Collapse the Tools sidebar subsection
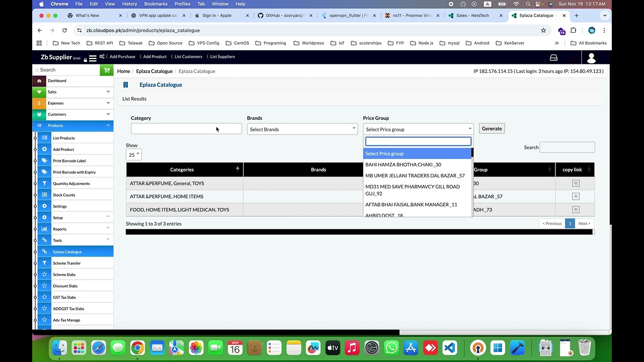This screenshot has height=362, width=644. click(75, 240)
